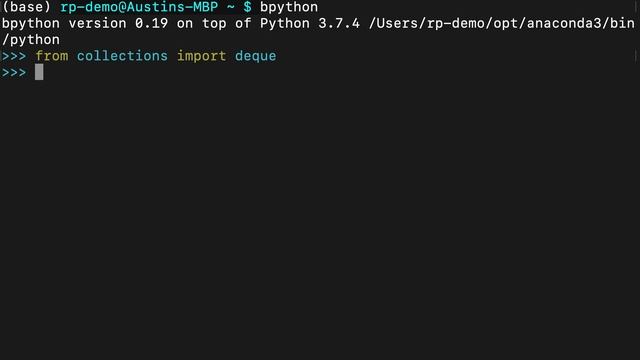Screen dimensions: 640x360
Task: Click the wrapped '/python' path segment
Action: tap(31, 40)
